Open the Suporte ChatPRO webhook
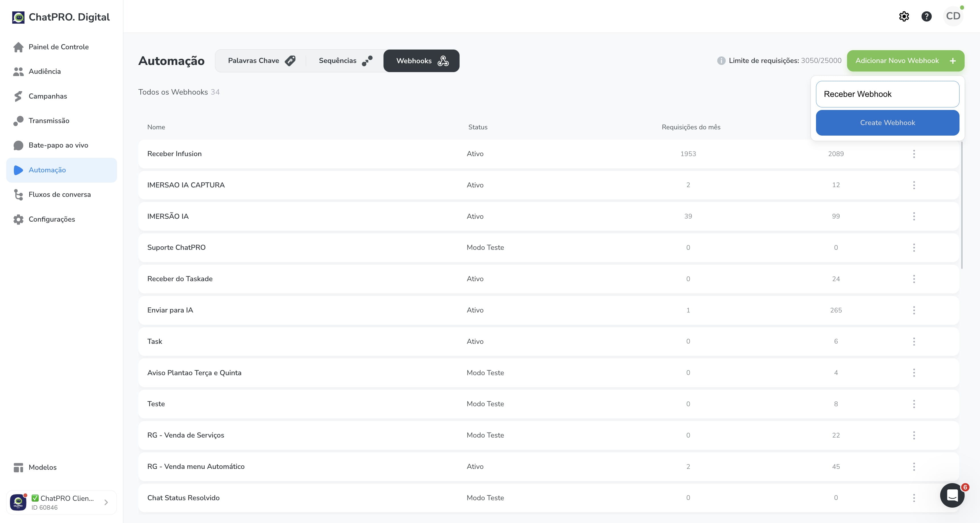This screenshot has width=980, height=523. 548,248
